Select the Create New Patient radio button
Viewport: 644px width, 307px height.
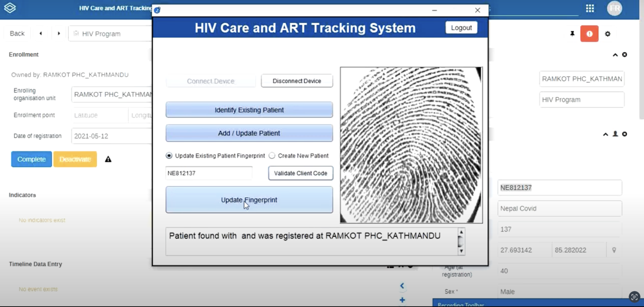[272, 156]
